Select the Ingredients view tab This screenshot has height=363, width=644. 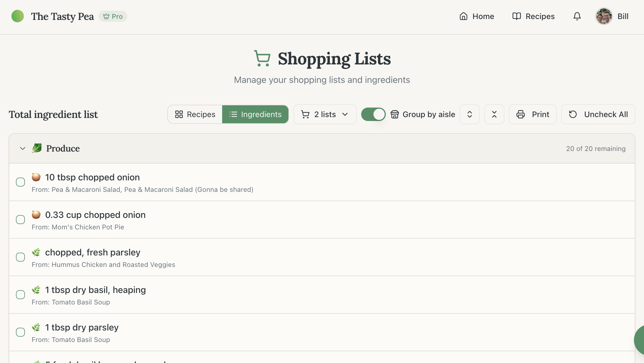pyautogui.click(x=255, y=114)
